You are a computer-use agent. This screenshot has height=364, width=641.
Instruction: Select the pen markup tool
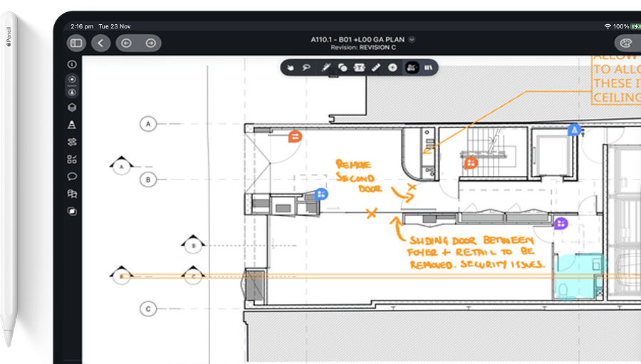[x=325, y=68]
